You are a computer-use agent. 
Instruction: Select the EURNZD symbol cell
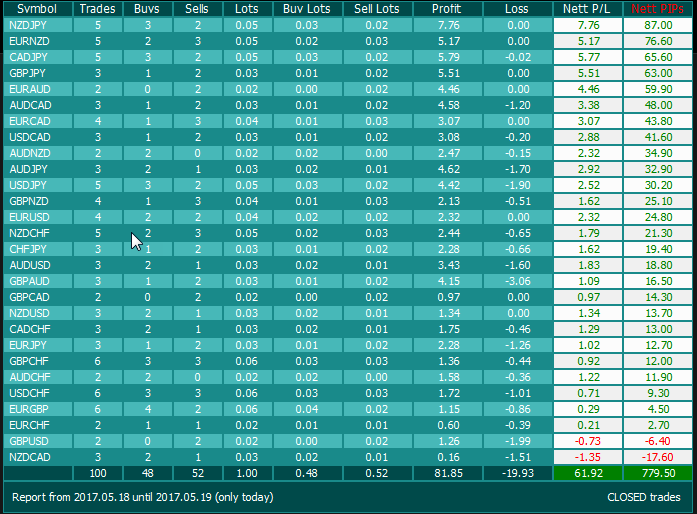37,41
